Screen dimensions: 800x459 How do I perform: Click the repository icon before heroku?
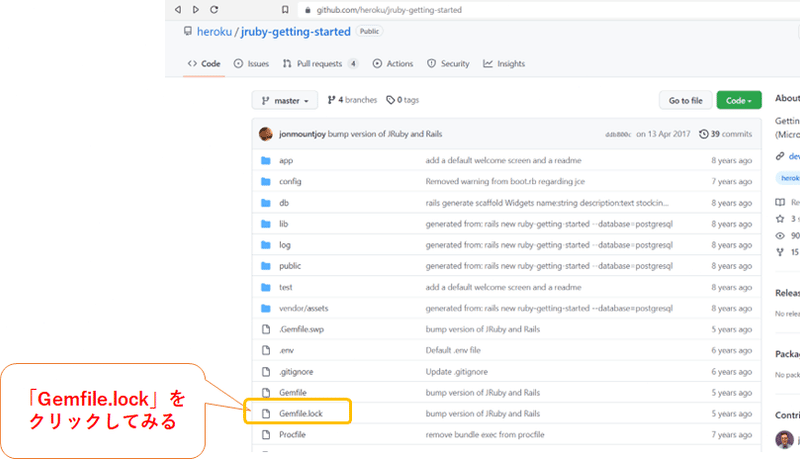click(x=188, y=31)
